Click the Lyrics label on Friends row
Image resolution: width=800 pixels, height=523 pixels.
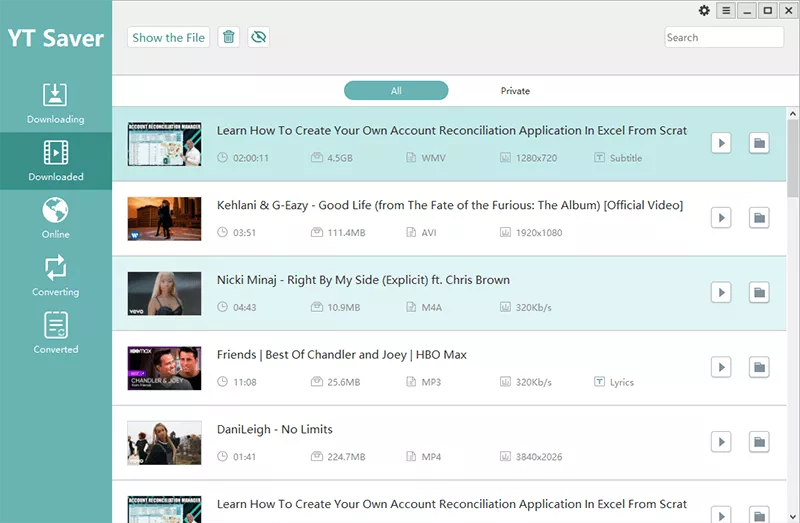click(x=621, y=382)
